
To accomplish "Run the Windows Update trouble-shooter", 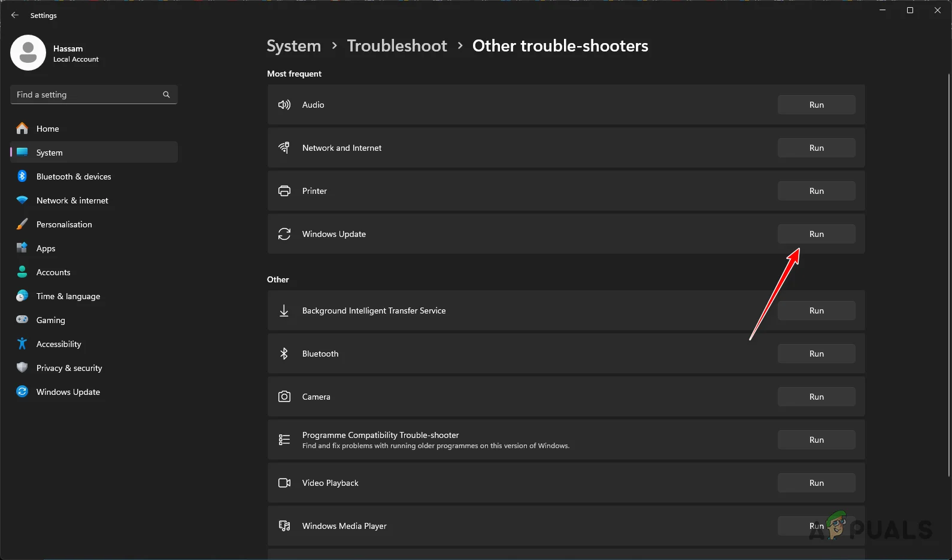I will [816, 234].
